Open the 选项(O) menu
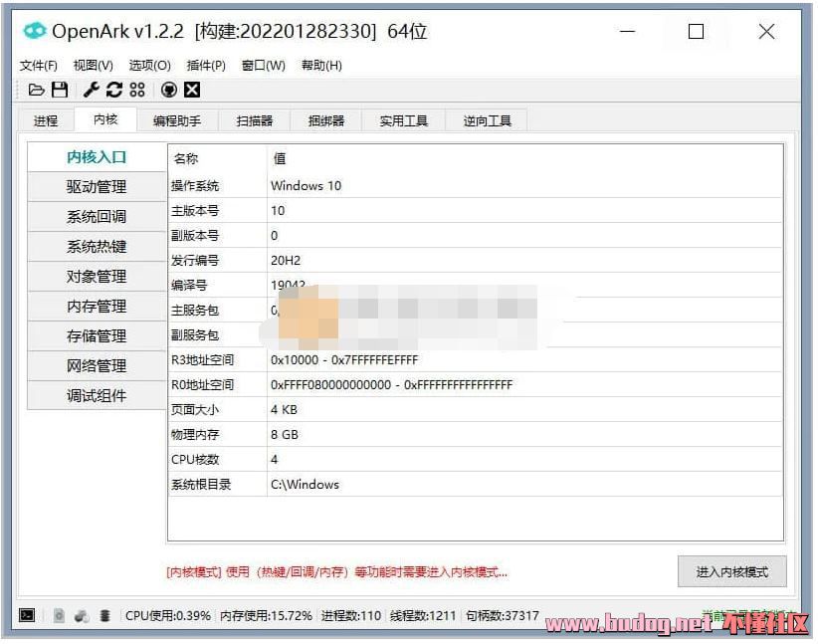Viewport: 818px width, 644px height. [149, 66]
